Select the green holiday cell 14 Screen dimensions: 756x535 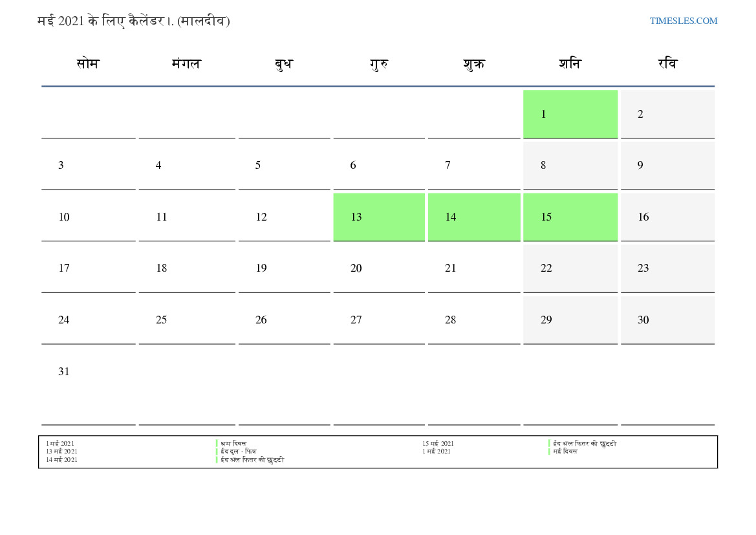click(474, 217)
